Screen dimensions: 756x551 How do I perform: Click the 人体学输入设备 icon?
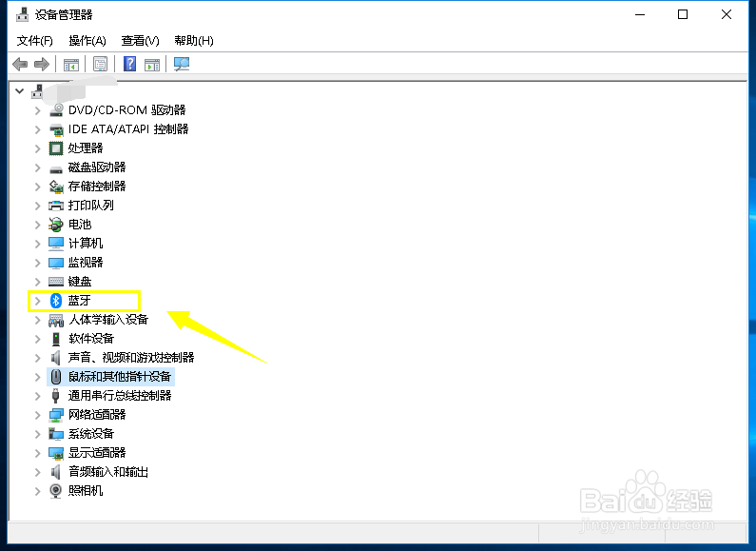pyautogui.click(x=56, y=320)
